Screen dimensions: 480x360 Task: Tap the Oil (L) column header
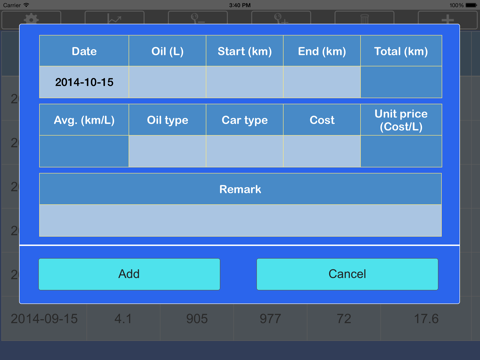(x=167, y=51)
